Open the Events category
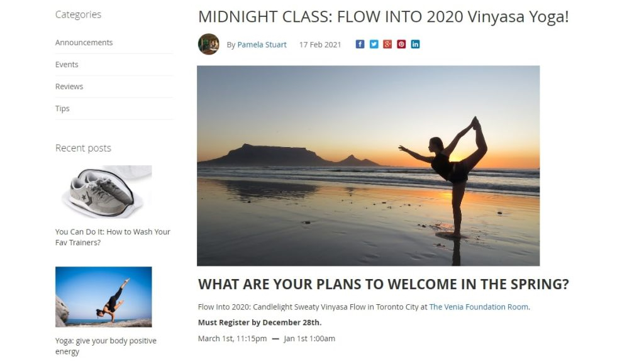 pos(67,65)
